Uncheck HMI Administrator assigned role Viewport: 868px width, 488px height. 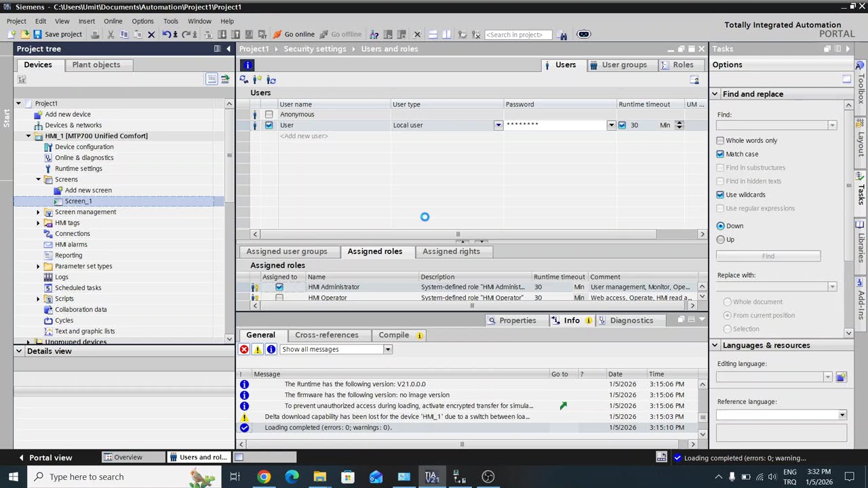click(x=279, y=287)
